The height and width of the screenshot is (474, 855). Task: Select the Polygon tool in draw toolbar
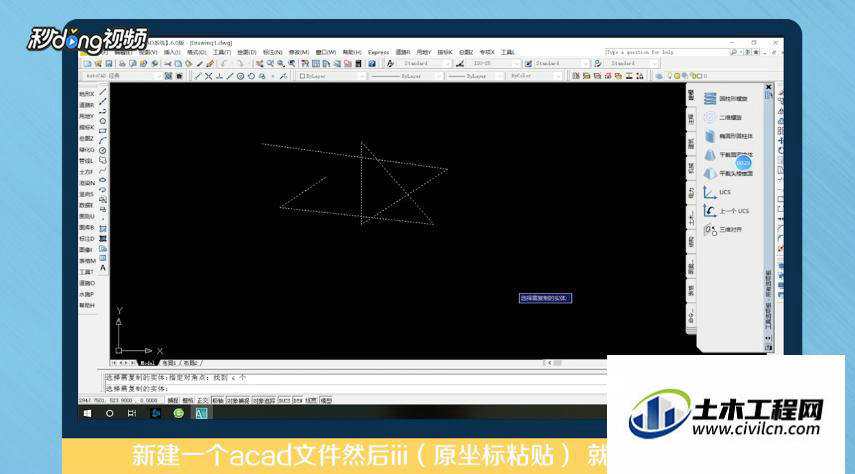pos(103,121)
